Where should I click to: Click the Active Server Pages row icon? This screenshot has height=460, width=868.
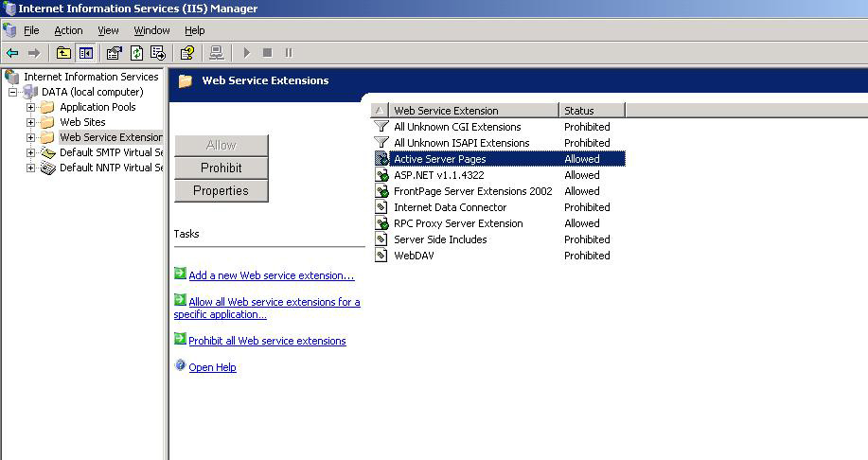click(x=381, y=159)
